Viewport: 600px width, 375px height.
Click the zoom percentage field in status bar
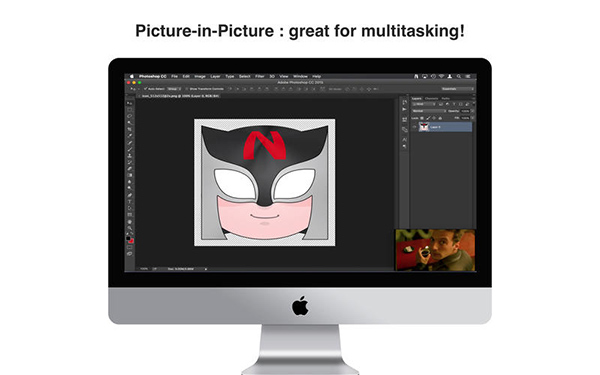(x=144, y=269)
